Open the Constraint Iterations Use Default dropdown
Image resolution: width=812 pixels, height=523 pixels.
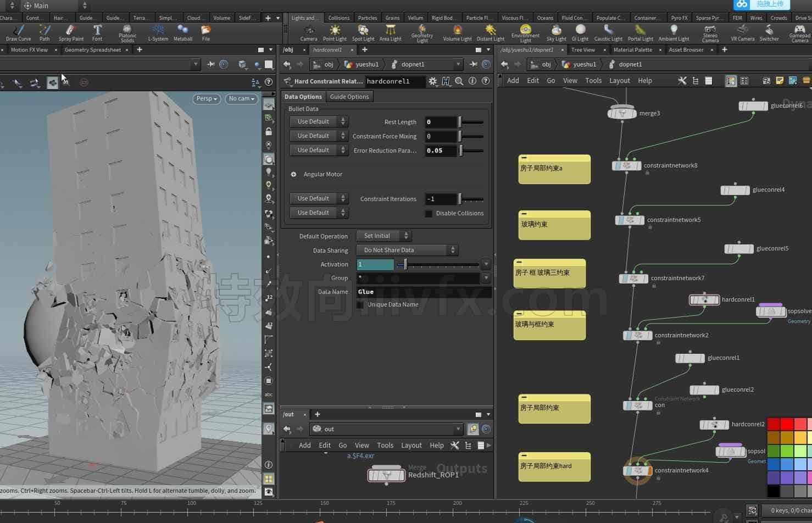(319, 198)
